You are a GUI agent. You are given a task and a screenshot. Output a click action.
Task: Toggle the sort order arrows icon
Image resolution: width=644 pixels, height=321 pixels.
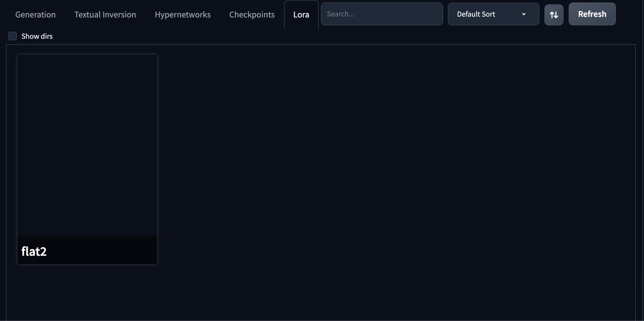tap(554, 14)
